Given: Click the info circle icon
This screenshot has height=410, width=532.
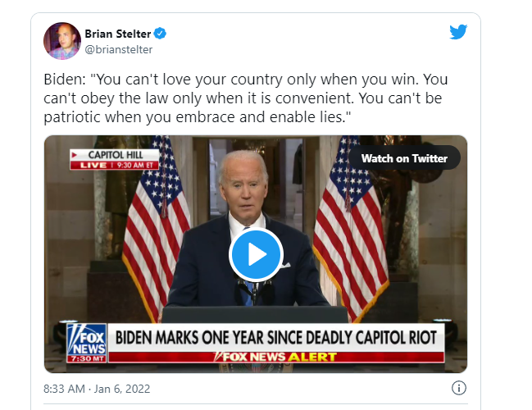Looking at the screenshot, I should pyautogui.click(x=459, y=388).
